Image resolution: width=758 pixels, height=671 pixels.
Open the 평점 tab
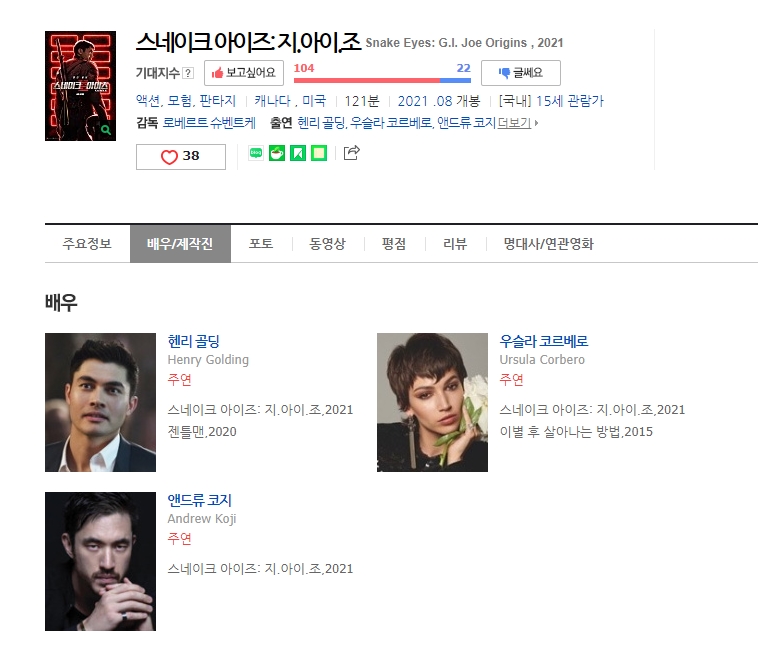tap(394, 244)
